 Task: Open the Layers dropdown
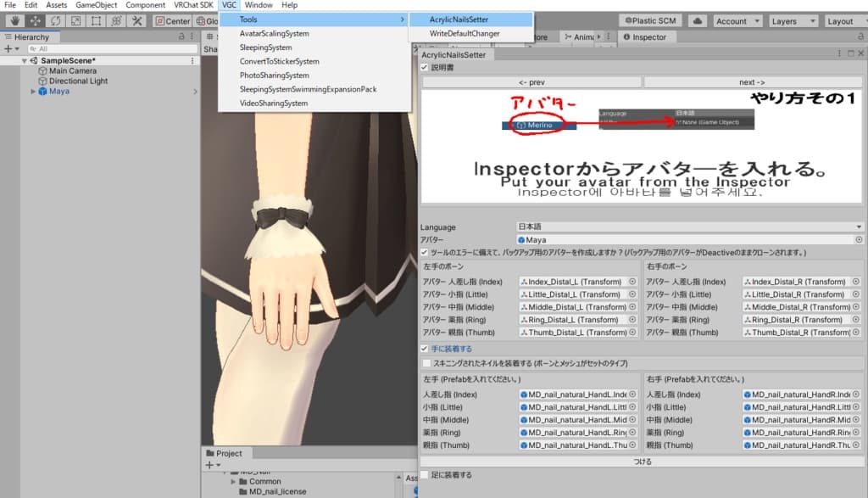tap(791, 21)
